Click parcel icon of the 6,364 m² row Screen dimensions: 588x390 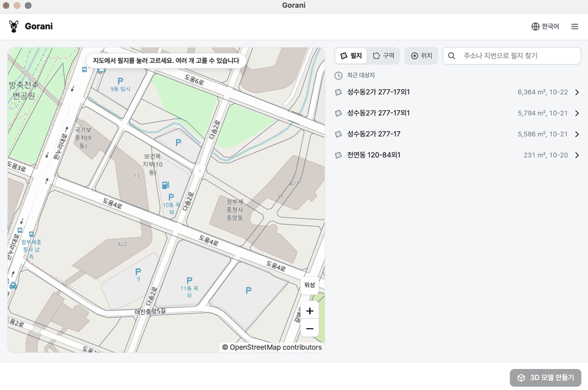pyautogui.click(x=338, y=92)
